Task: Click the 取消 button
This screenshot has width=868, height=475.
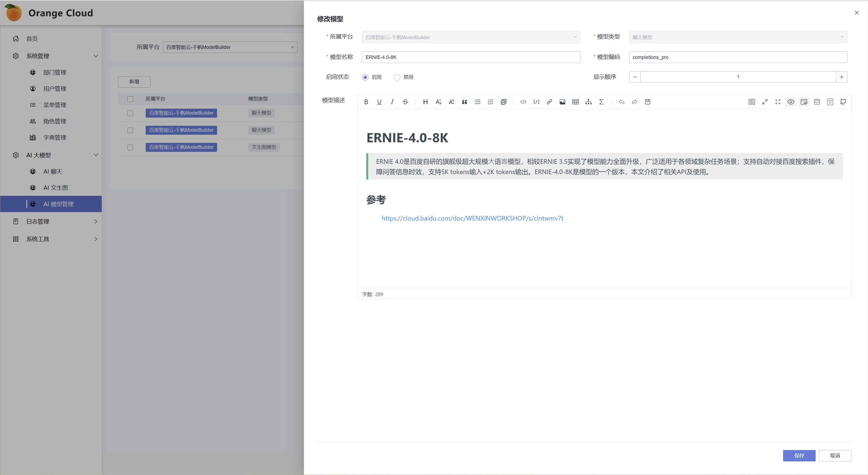Action: click(835, 456)
